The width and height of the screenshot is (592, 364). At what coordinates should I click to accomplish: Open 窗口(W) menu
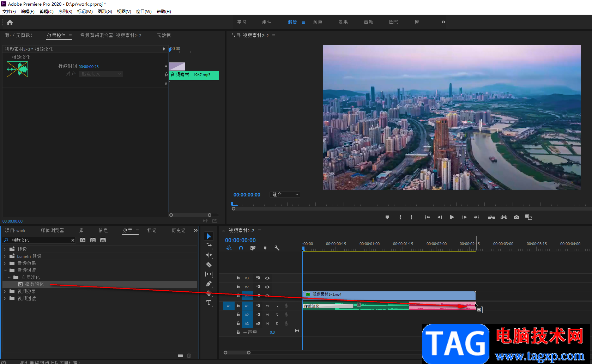click(144, 12)
